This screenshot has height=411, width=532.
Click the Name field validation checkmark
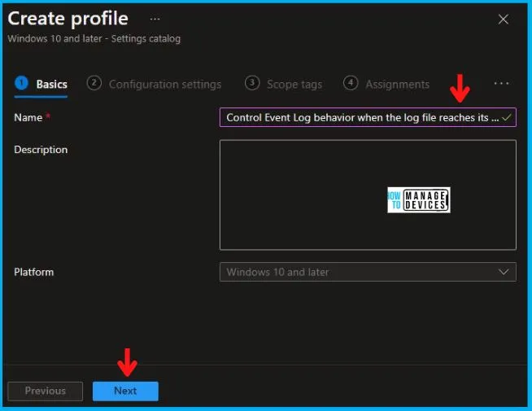(507, 117)
